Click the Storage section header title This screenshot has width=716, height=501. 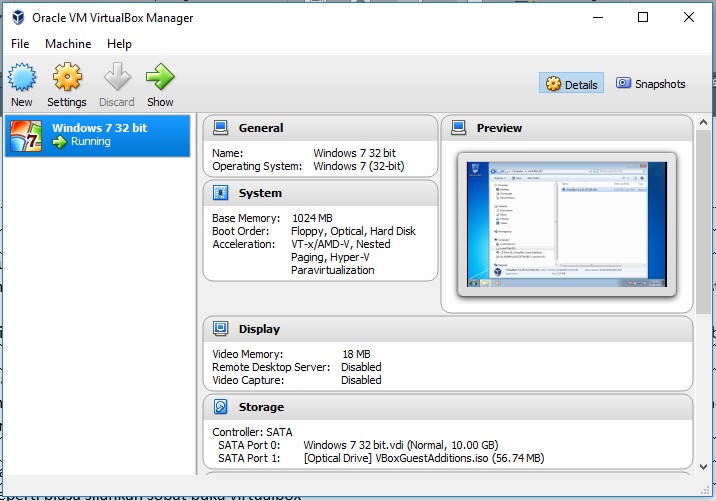(x=261, y=407)
